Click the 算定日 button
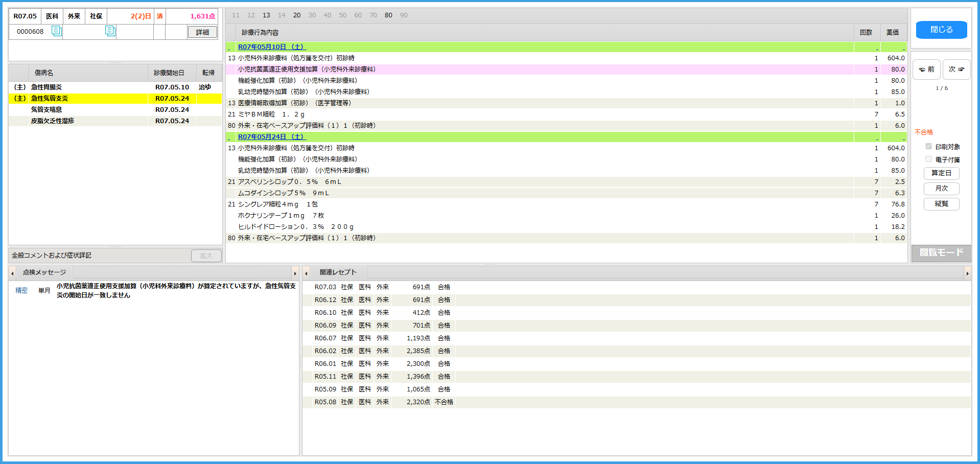 click(x=941, y=173)
